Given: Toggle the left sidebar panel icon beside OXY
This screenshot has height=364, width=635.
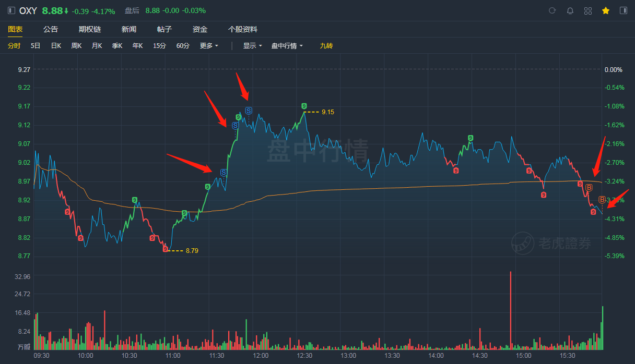Looking at the screenshot, I should (11, 10).
